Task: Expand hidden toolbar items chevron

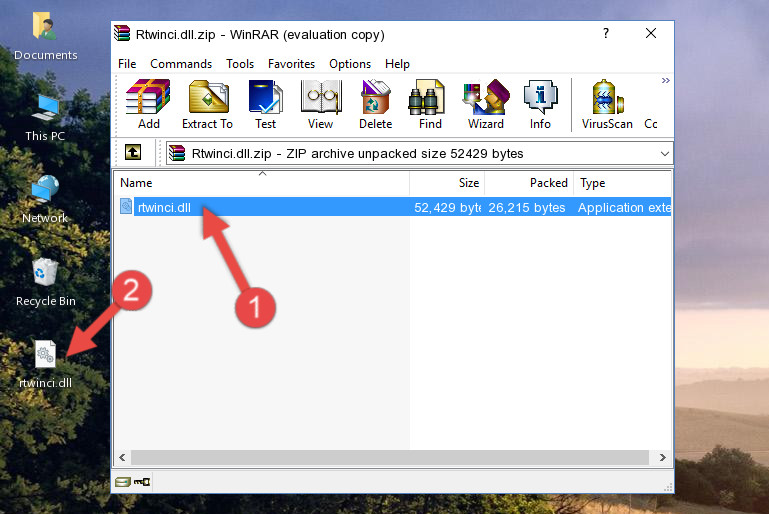Action: (665, 80)
